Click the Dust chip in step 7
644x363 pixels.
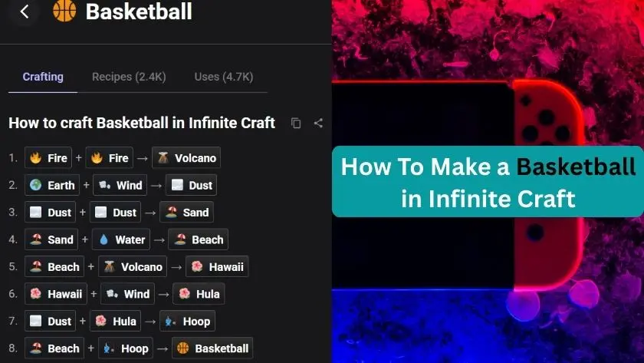pos(50,321)
